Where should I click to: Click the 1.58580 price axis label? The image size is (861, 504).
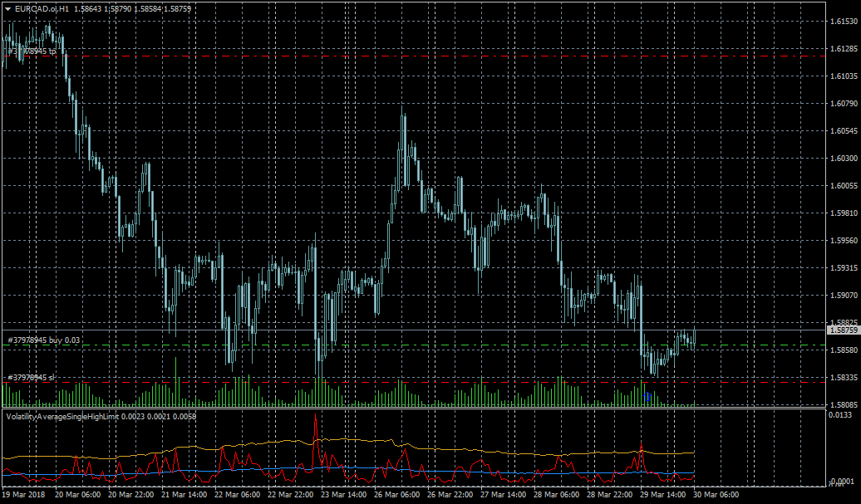pos(844,350)
